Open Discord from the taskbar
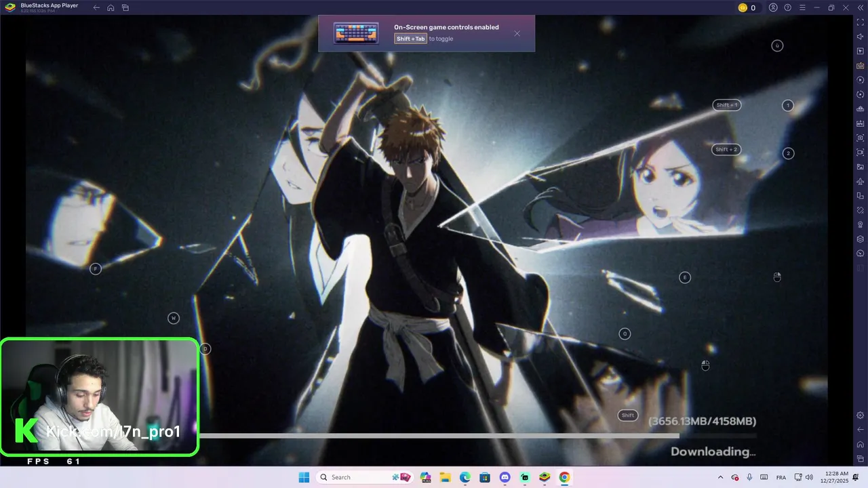The width and height of the screenshot is (868, 488). coord(505,477)
